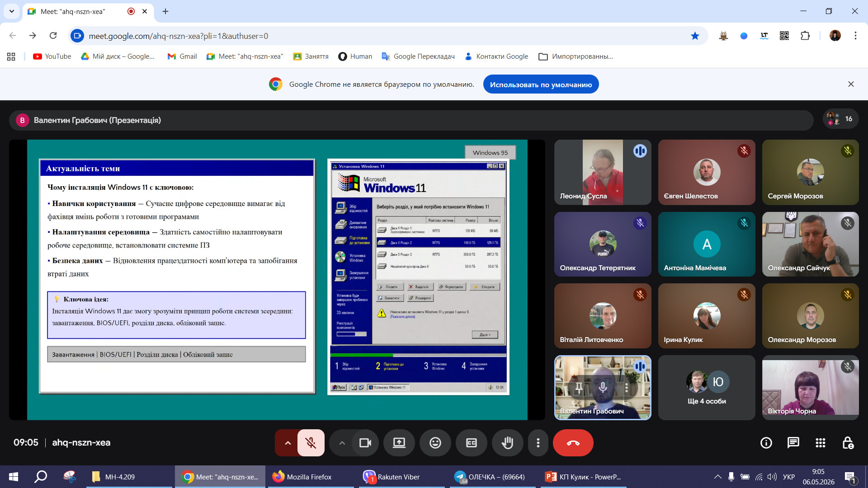Switch УКР keyboard language indicator
The height and width of the screenshot is (488, 868).
[789, 477]
